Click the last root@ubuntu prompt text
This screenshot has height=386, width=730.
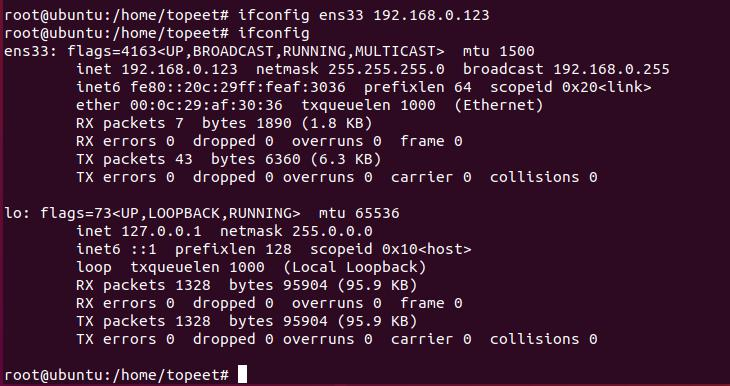116,375
